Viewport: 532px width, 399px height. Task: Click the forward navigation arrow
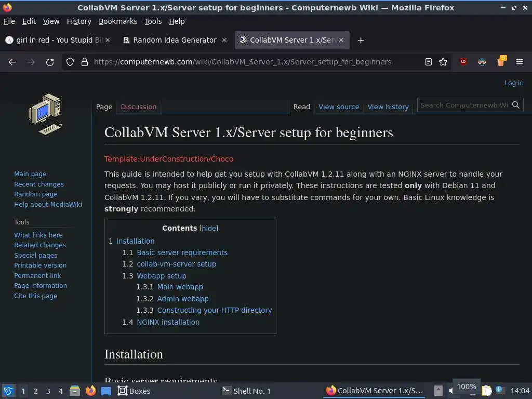(31, 62)
